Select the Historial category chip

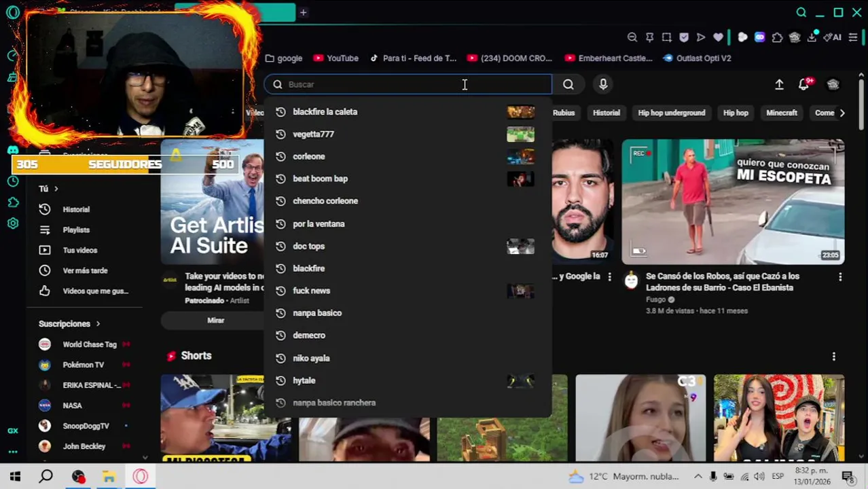pyautogui.click(x=607, y=113)
